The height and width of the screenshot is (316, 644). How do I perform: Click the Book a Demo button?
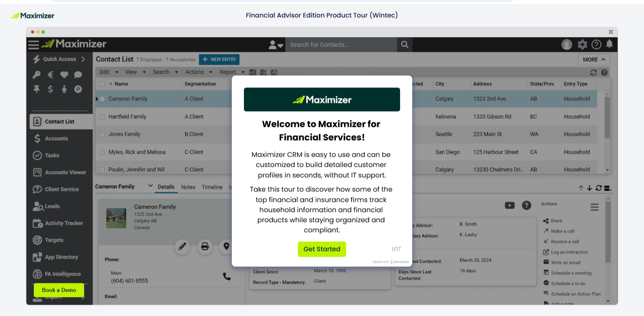pyautogui.click(x=59, y=290)
